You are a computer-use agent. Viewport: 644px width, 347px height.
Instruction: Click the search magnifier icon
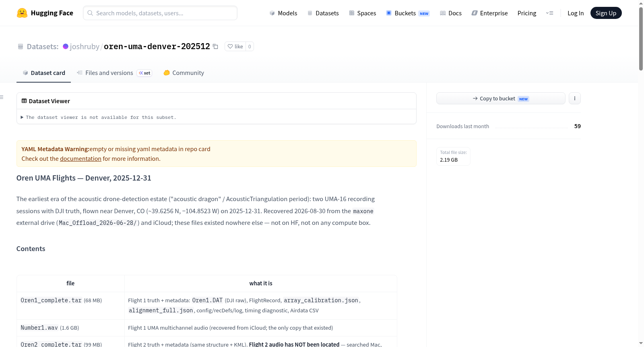point(91,13)
